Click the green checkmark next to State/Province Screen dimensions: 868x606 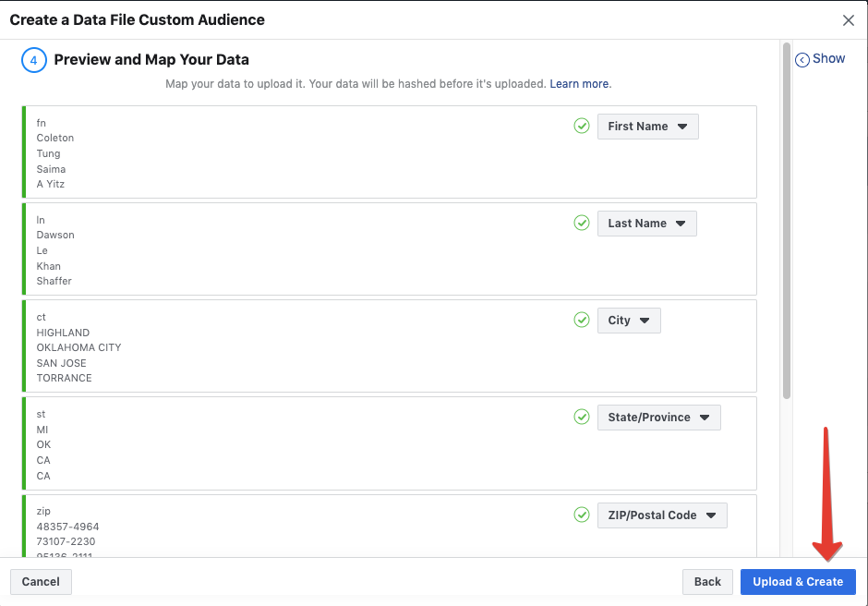click(581, 418)
